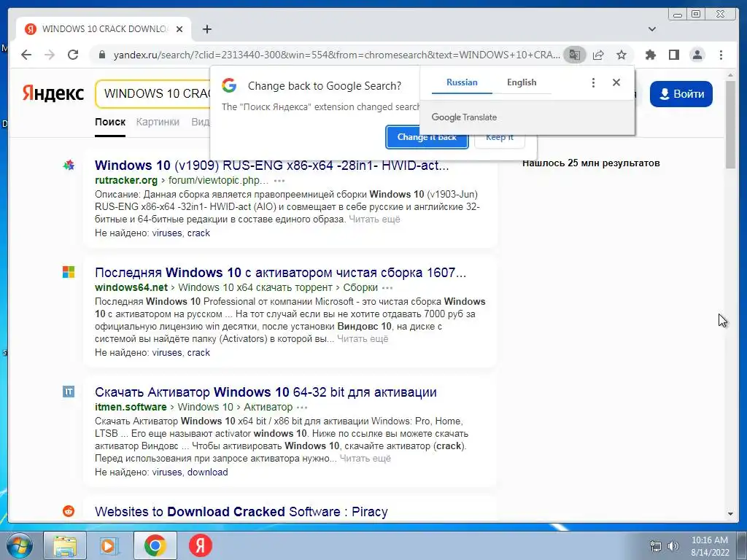Click the Нашлось 25 млн результатов text
This screenshot has width=747, height=560.
click(x=591, y=163)
